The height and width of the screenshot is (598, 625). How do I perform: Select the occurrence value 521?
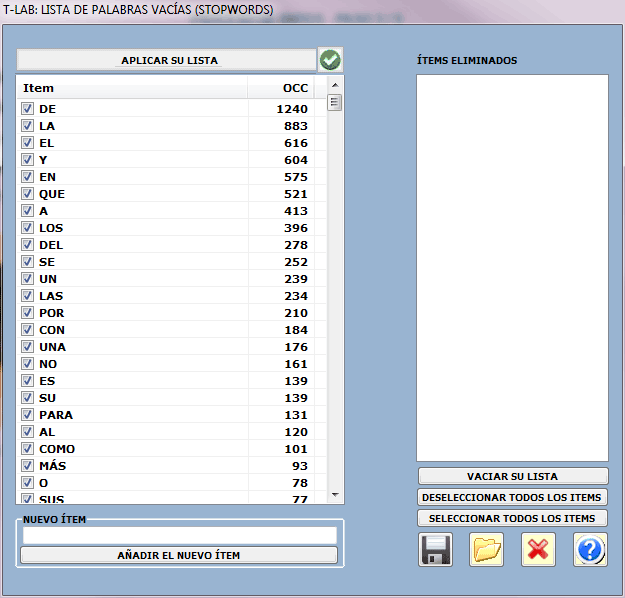296,194
